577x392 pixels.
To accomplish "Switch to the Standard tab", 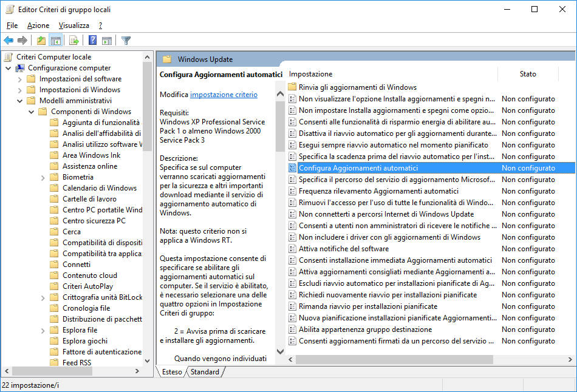I will [x=205, y=372].
